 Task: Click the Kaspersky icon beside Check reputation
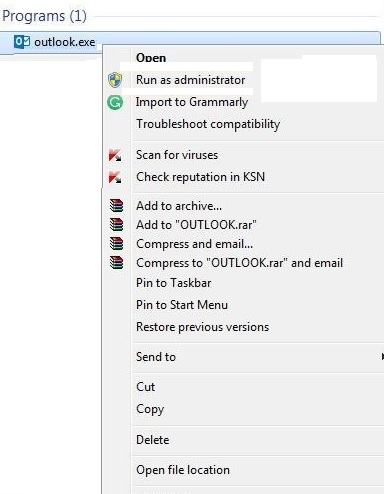[x=115, y=177]
